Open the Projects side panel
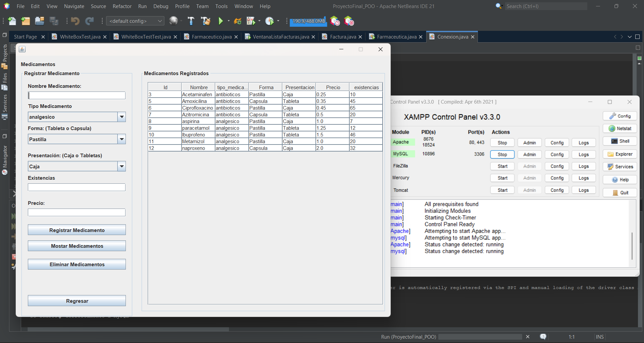Viewport: 644px width, 343px height. [x=5, y=56]
